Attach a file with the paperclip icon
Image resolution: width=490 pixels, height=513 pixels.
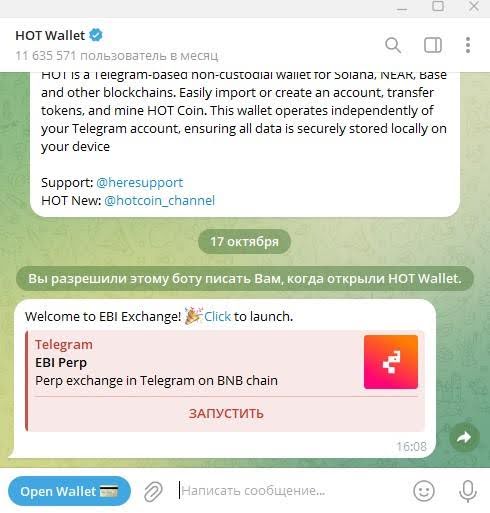coord(153,491)
